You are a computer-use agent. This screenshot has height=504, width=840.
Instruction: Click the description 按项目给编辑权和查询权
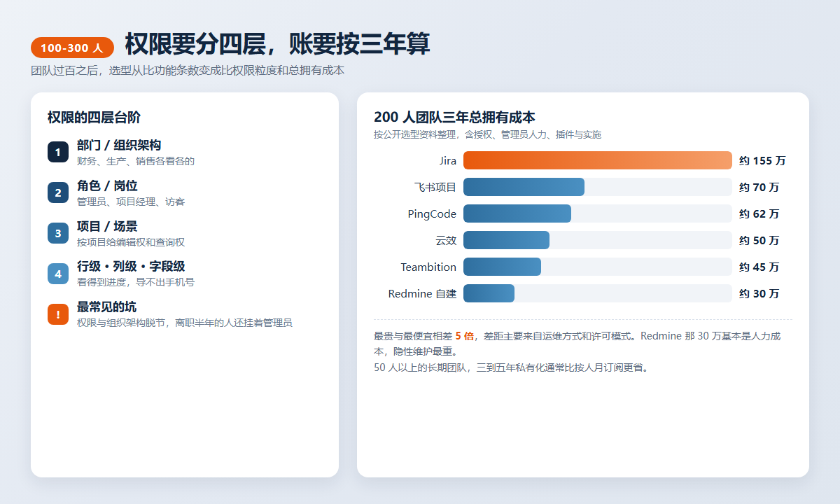point(131,242)
